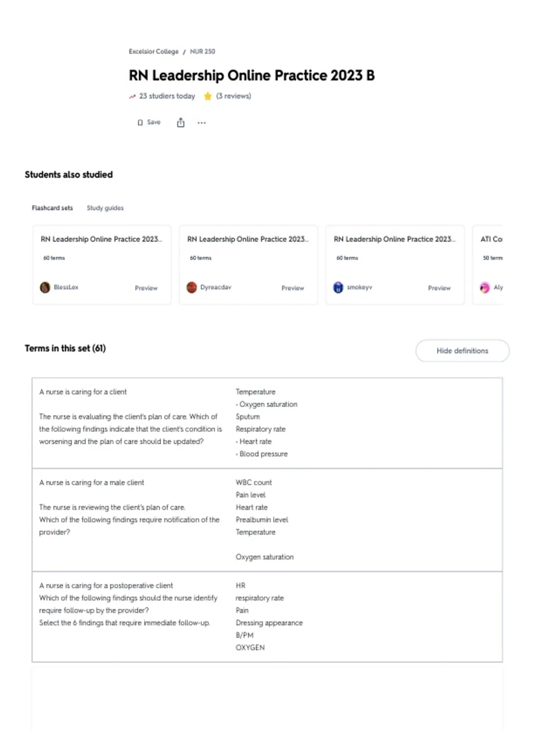Viewport: 534px width, 756px height.
Task: Preview the Dyreacdav flashcard set
Action: 293,288
